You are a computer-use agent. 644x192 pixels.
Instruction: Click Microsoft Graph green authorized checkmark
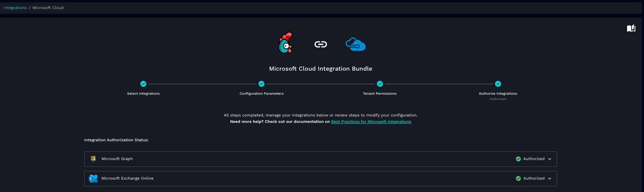click(x=518, y=159)
